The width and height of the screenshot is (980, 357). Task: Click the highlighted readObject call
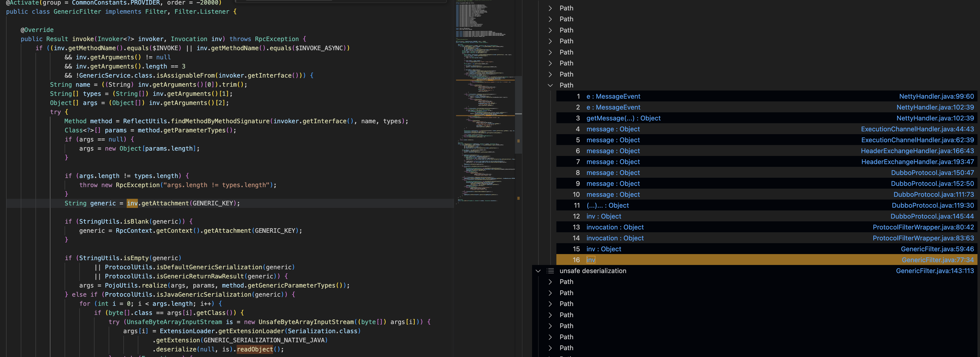pyautogui.click(x=255, y=349)
